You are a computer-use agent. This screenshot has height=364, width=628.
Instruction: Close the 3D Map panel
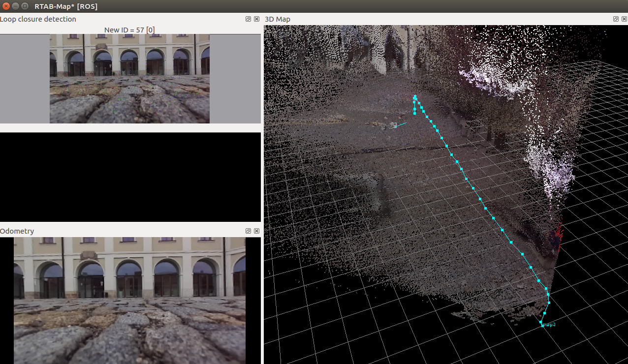point(624,19)
